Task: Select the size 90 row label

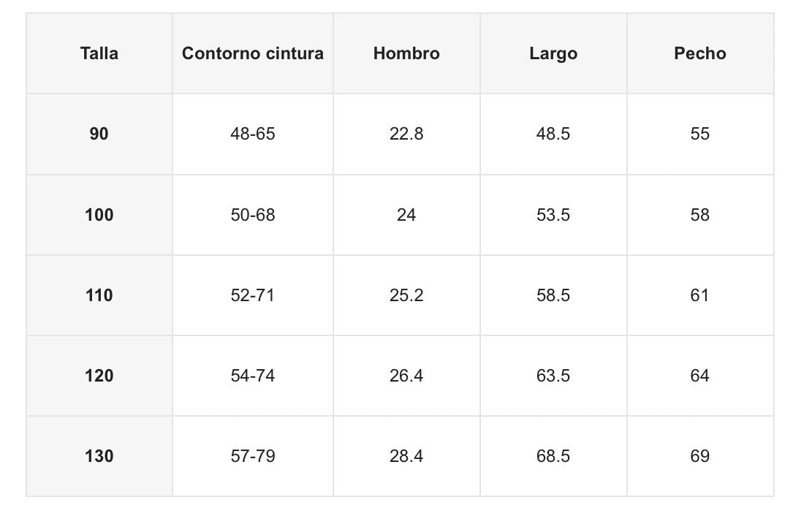Action: [99, 134]
